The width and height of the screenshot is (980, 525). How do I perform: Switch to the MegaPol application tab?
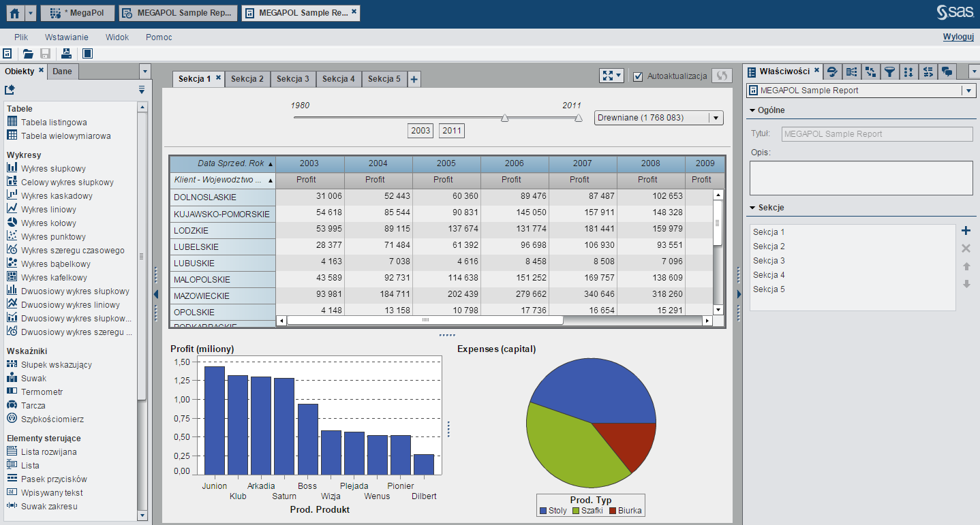[78, 13]
